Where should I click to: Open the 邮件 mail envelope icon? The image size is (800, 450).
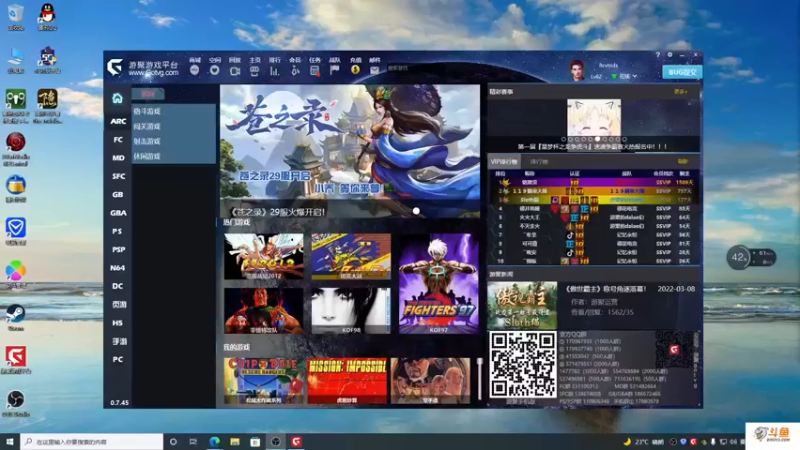click(375, 70)
